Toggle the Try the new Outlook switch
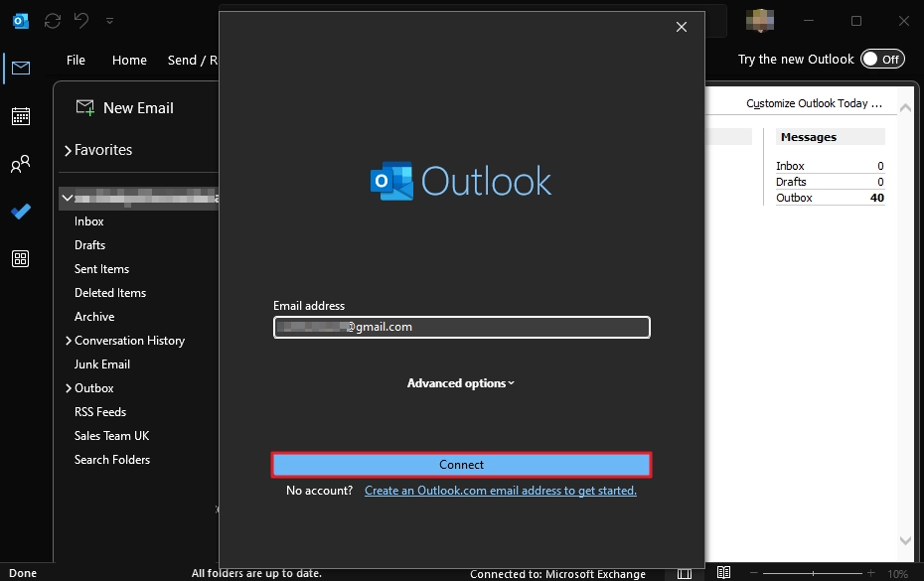The width and height of the screenshot is (924, 581). [882, 60]
